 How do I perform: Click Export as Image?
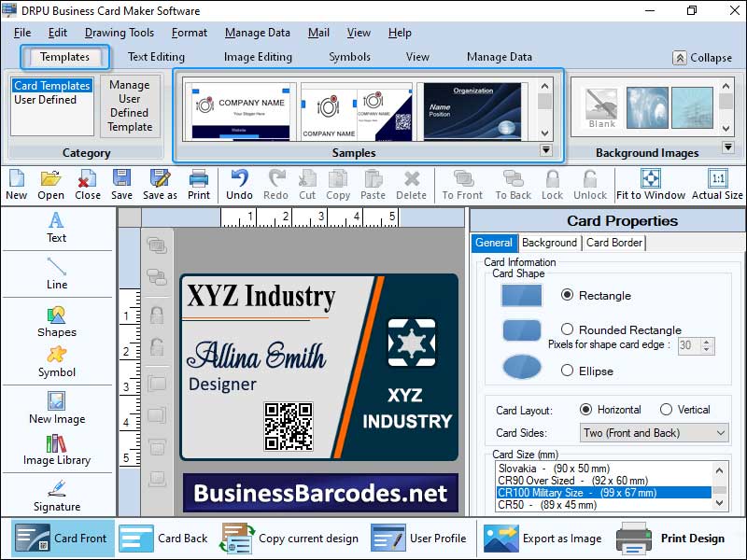point(543,539)
